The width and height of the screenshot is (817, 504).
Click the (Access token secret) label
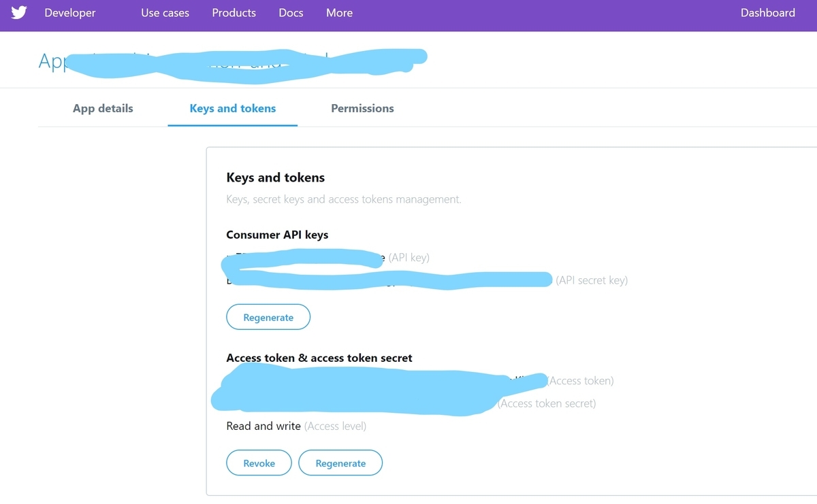pos(547,403)
